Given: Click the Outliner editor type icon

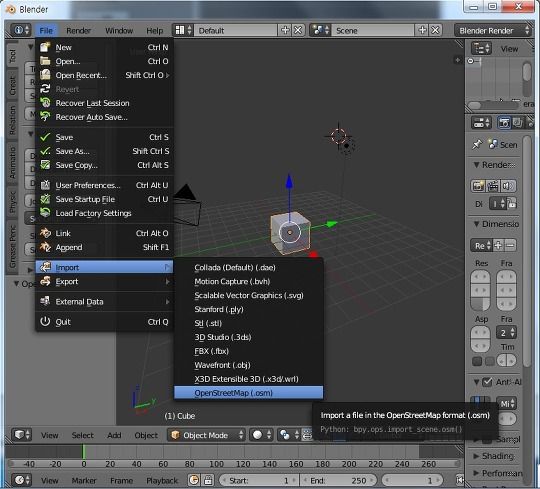Looking at the screenshot, I should click(481, 49).
